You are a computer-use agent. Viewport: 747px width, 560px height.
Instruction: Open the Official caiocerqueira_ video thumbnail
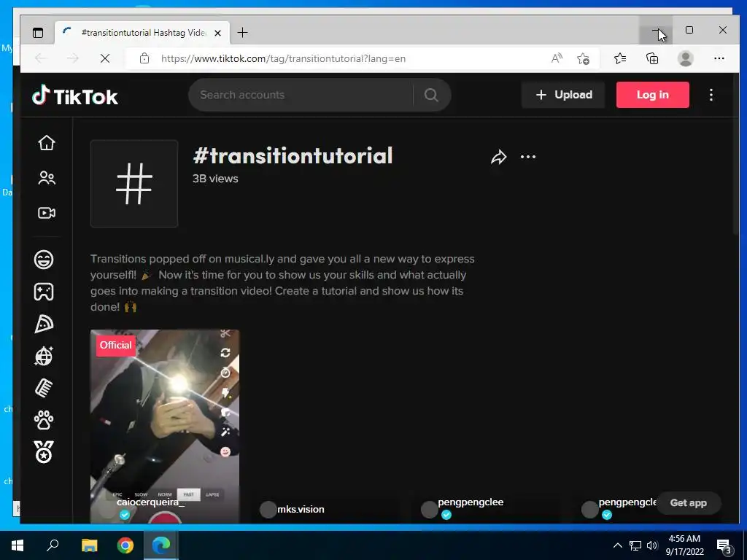[x=165, y=426]
